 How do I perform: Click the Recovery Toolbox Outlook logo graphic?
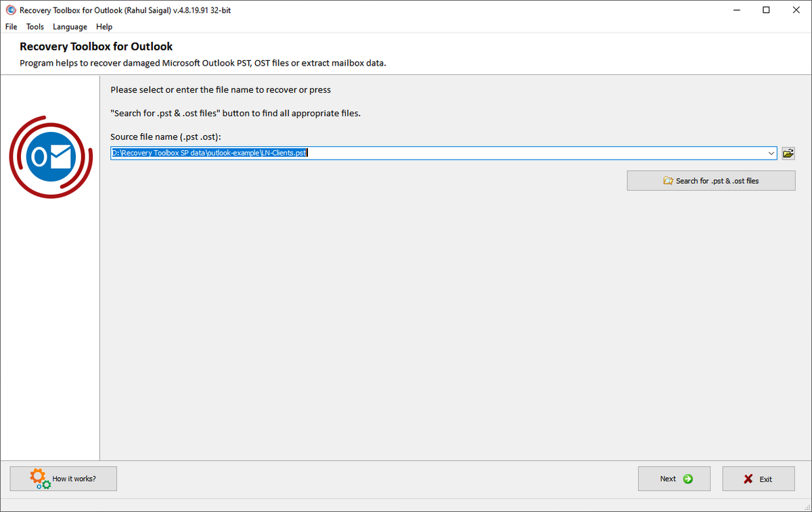click(x=51, y=157)
